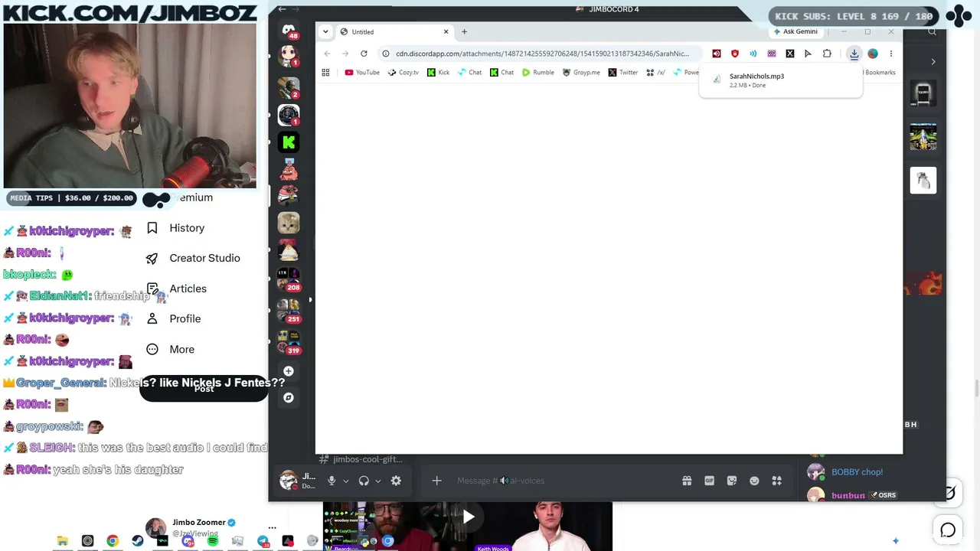The image size is (980, 551).
Task: Open Chrome from the taskbar
Action: coord(113,542)
